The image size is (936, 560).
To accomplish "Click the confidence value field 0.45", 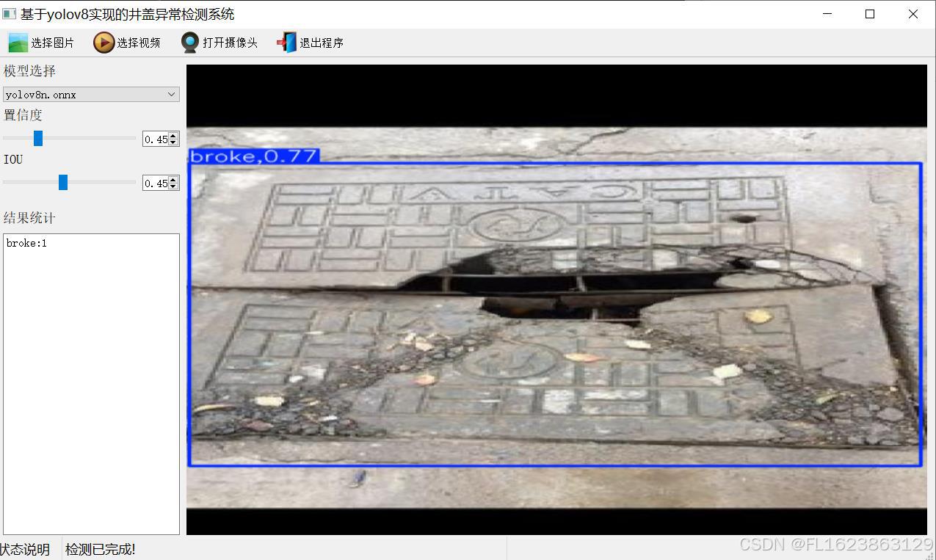I will (156, 139).
